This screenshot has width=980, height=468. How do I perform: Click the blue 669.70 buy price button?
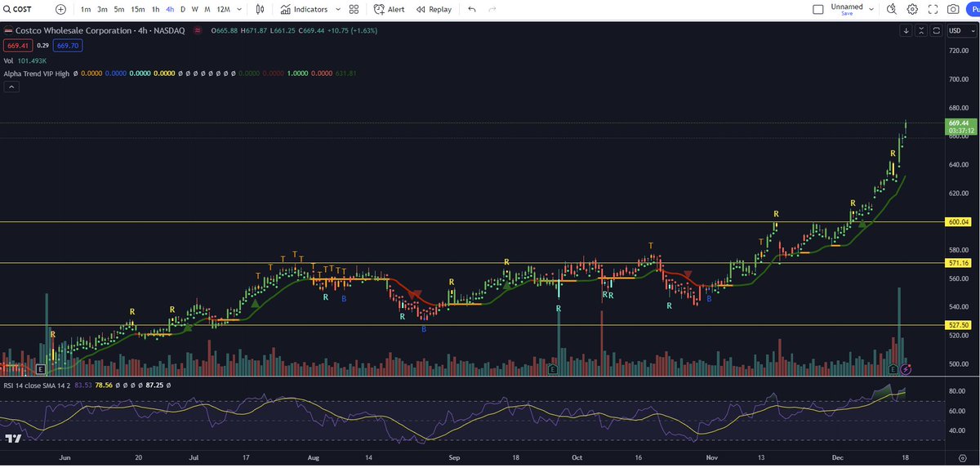(68, 46)
